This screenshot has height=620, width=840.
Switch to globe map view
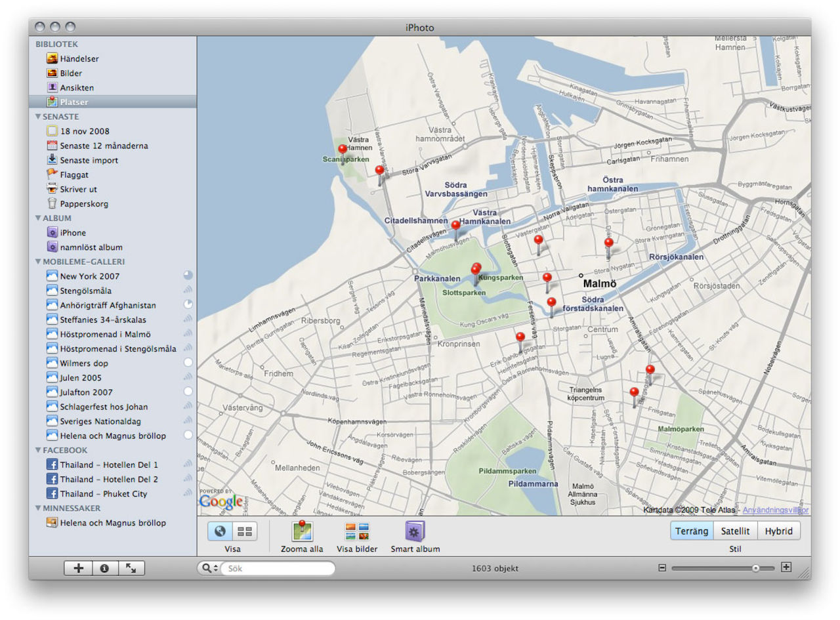tap(220, 531)
